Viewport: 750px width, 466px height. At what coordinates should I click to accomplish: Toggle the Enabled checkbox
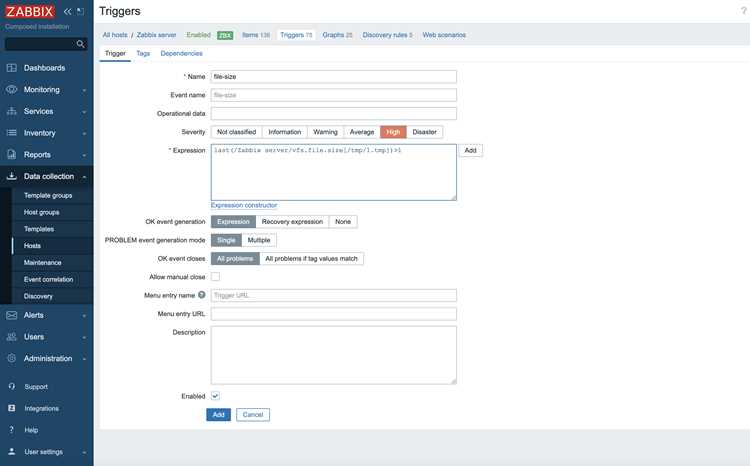coord(215,396)
